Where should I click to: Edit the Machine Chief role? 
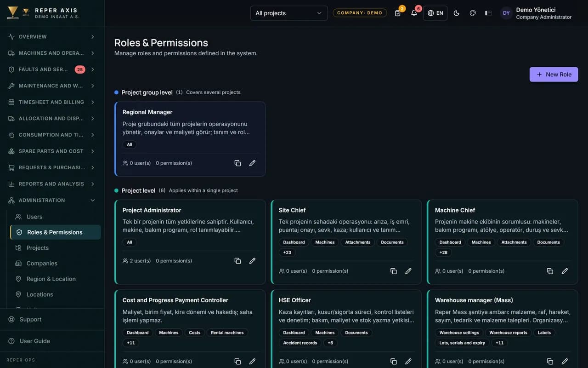tap(565, 271)
